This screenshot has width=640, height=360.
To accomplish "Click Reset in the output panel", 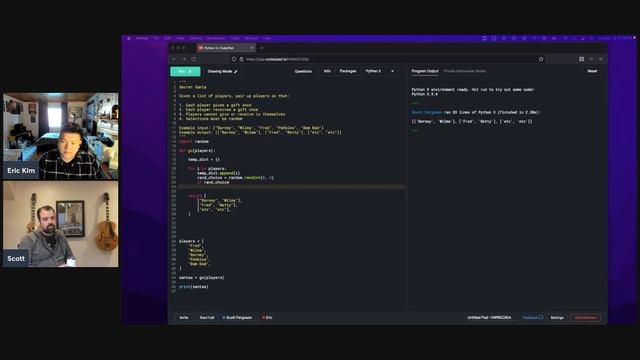I will point(592,71).
